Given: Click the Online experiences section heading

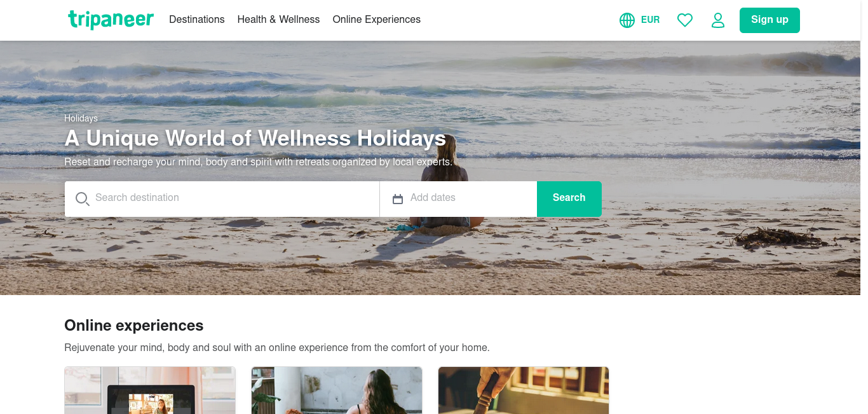Looking at the screenshot, I should point(134,326).
